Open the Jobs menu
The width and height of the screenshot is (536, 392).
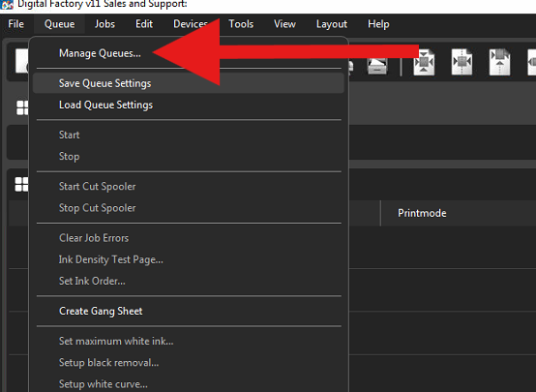pyautogui.click(x=104, y=24)
